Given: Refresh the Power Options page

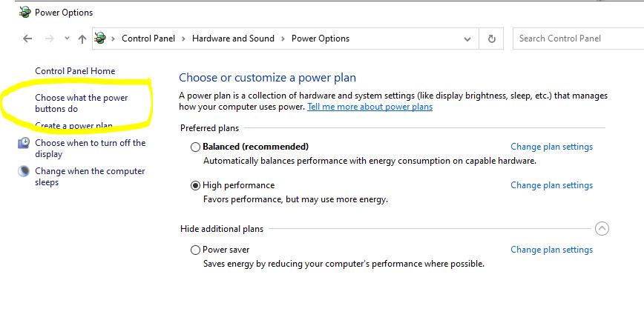Looking at the screenshot, I should (x=491, y=39).
